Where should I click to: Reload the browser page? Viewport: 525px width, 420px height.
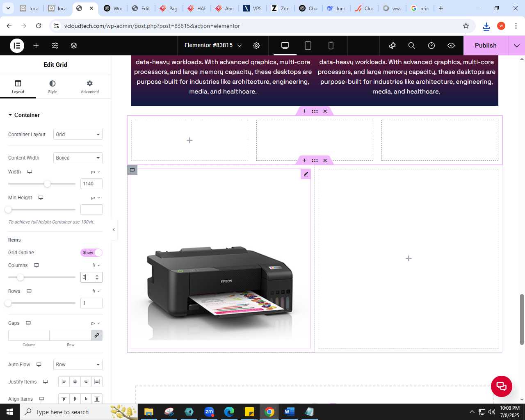[x=39, y=26]
